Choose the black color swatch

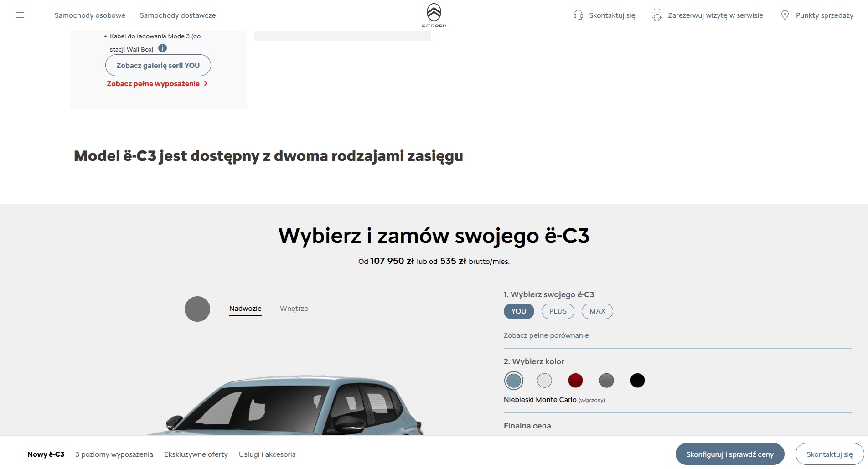coord(637,380)
